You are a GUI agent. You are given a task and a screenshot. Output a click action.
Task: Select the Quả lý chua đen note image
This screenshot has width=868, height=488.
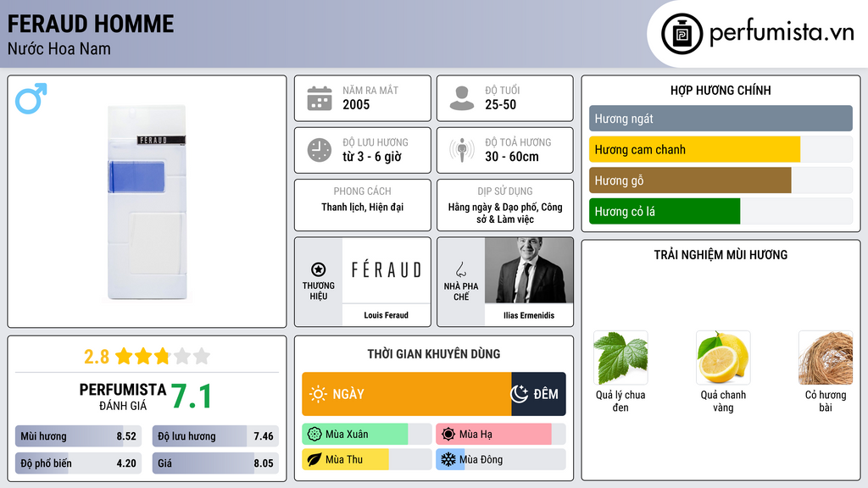pos(620,358)
